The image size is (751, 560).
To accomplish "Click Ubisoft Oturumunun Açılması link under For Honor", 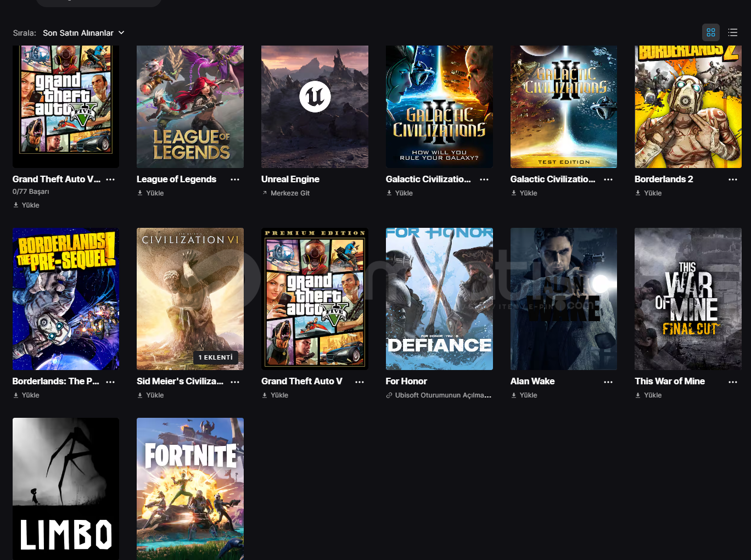I will (x=439, y=395).
